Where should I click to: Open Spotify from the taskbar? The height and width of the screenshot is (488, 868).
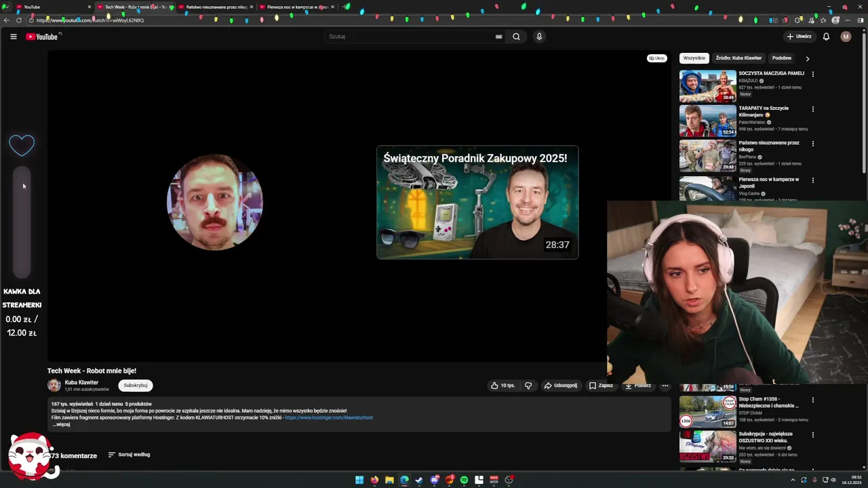pyautogui.click(x=464, y=480)
